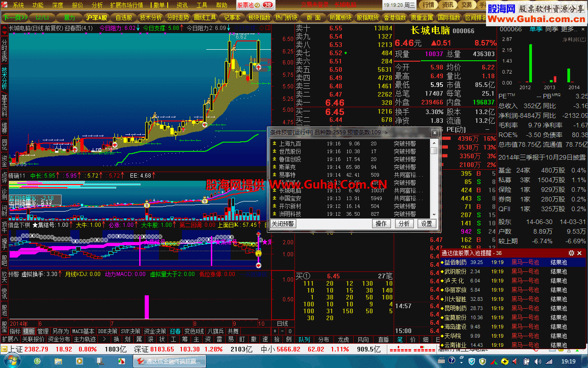588x368 pixels.
Task: Click the chart zoom-in plus button
Action: pyautogui.click(x=275, y=331)
